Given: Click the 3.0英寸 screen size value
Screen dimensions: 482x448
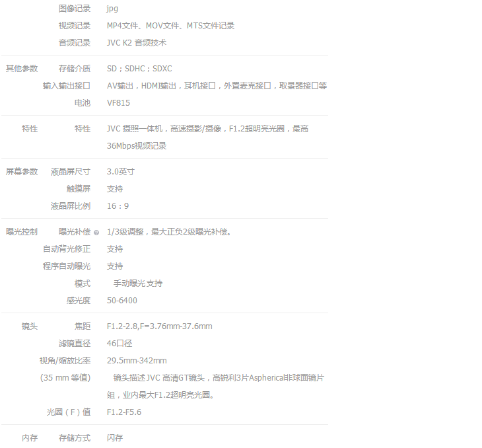Looking at the screenshot, I should tap(120, 172).
